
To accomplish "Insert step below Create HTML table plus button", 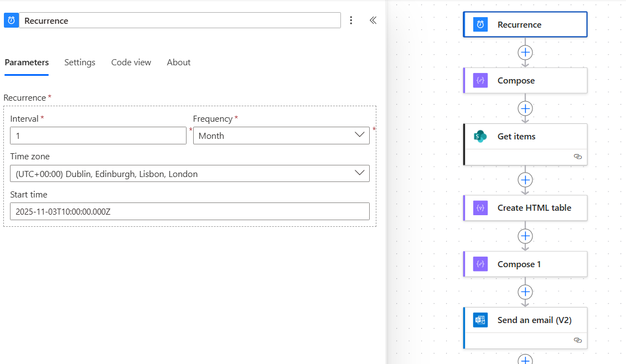I will click(x=525, y=236).
